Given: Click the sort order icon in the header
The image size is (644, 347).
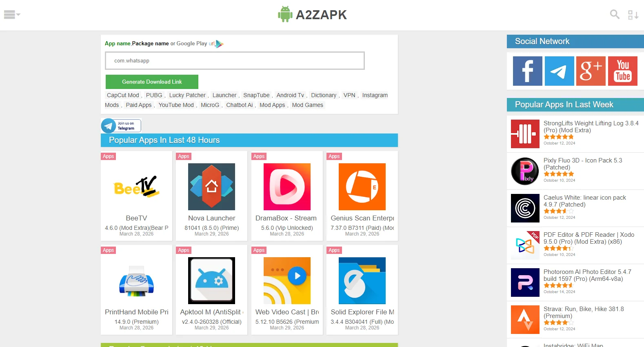Looking at the screenshot, I should pyautogui.click(x=633, y=15).
